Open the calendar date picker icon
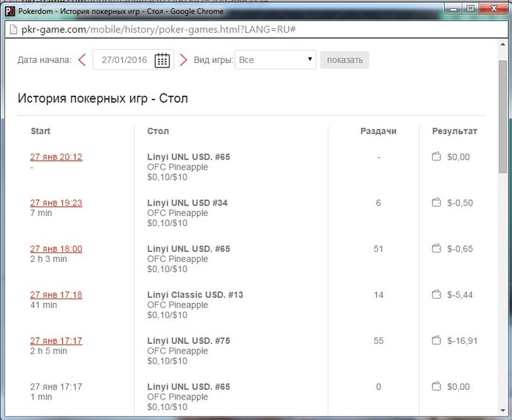 [162, 60]
